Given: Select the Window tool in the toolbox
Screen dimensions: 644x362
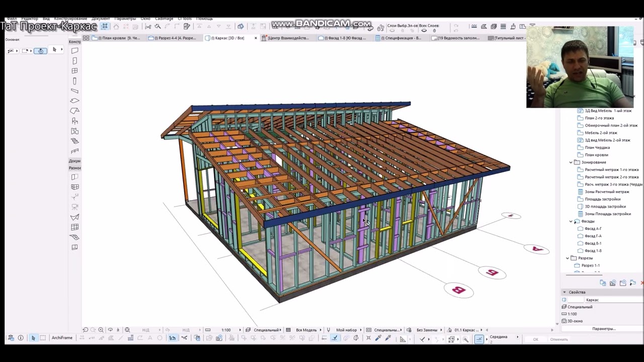Looking at the screenshot, I should [x=74, y=71].
